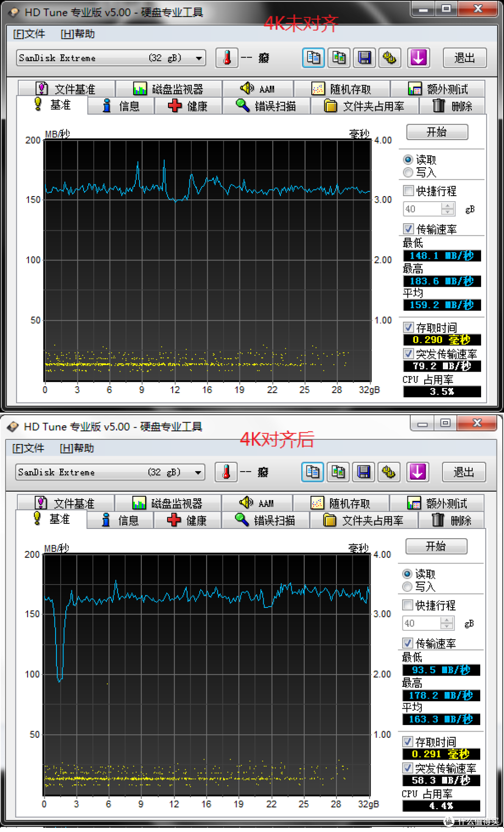Click short stroke 40 spinner in bottom window

point(447,623)
